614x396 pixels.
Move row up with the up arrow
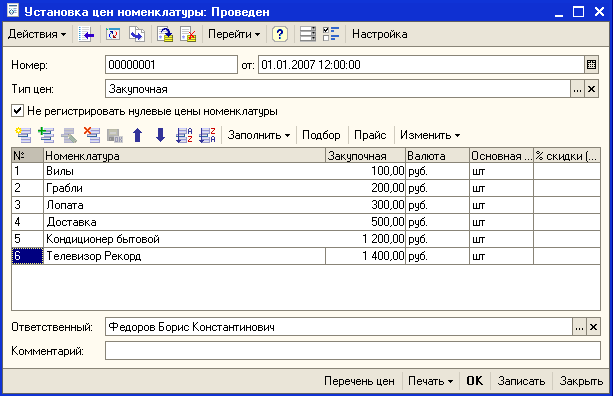137,135
